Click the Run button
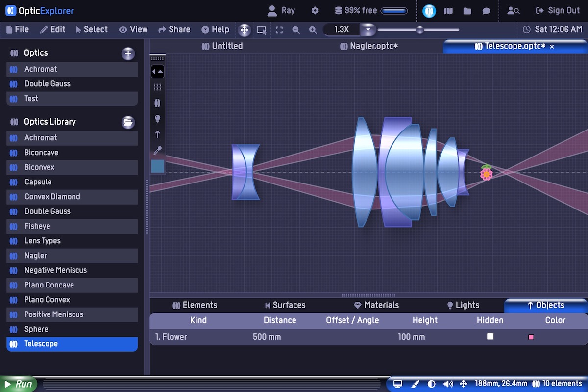This screenshot has width=588, height=392. pyautogui.click(x=19, y=384)
